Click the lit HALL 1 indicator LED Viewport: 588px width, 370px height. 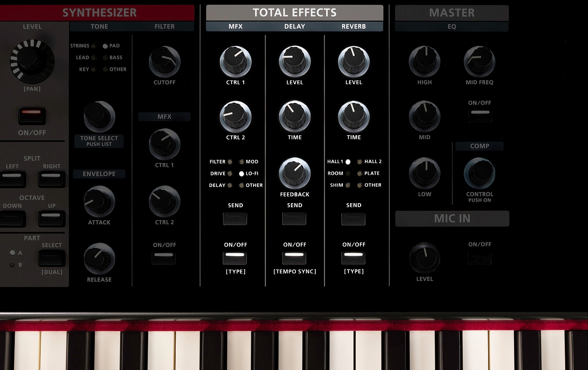[x=348, y=162]
